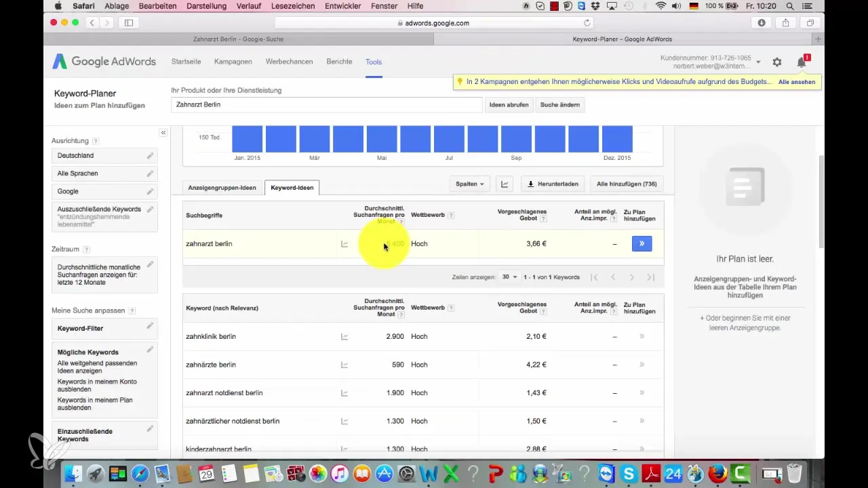Show Safari sidebar
868x488 pixels.
point(129,22)
